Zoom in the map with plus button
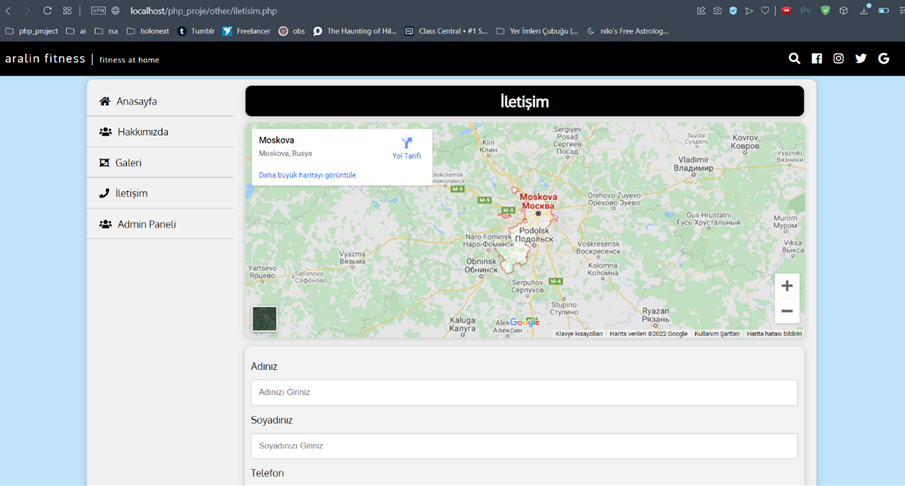This screenshot has height=486, width=905. (787, 286)
